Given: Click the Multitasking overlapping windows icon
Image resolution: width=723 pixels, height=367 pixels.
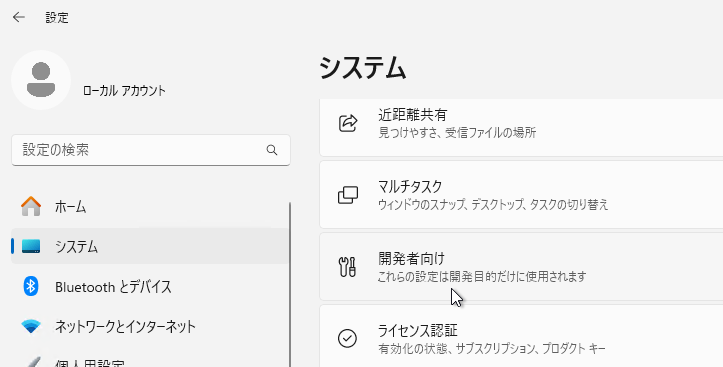Looking at the screenshot, I should 348,195.
